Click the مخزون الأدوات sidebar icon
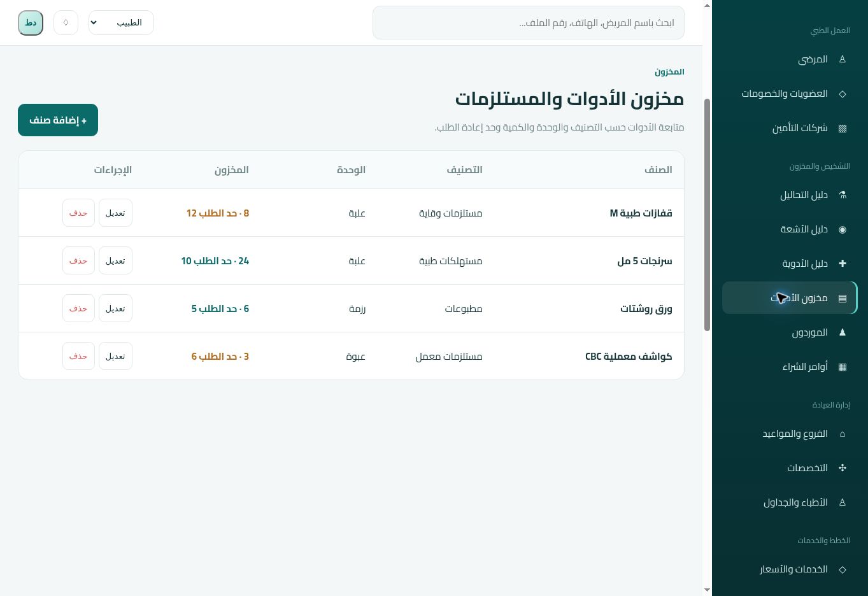Viewport: 868px width, 596px height. [842, 298]
